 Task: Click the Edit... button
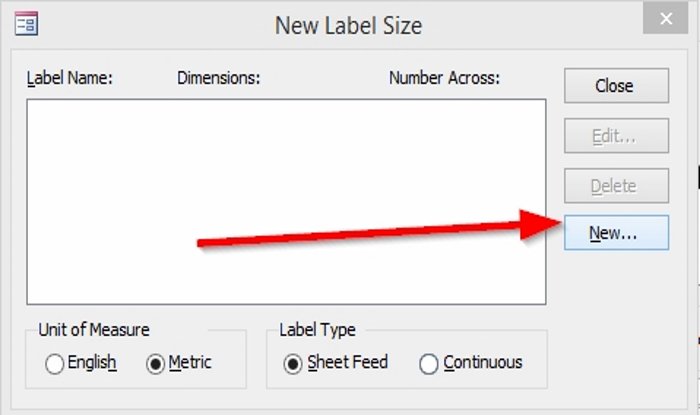[615, 136]
